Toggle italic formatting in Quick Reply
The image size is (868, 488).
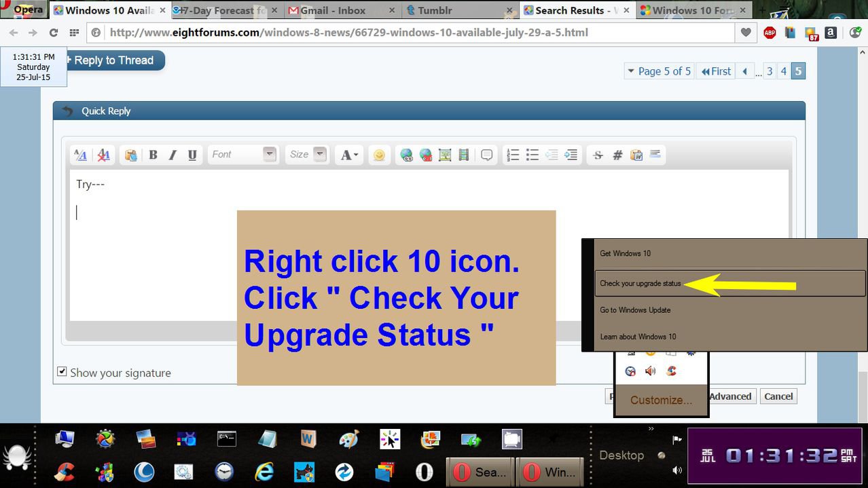[173, 155]
